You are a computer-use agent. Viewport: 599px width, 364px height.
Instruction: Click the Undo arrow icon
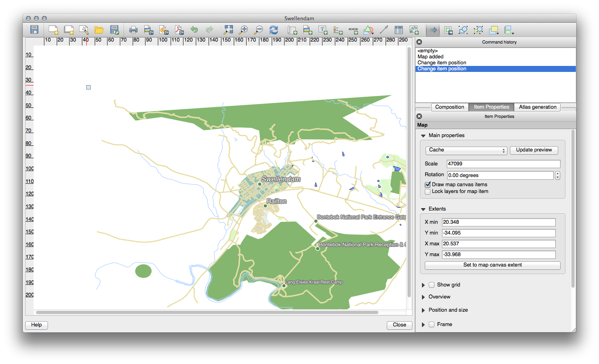coord(194,30)
